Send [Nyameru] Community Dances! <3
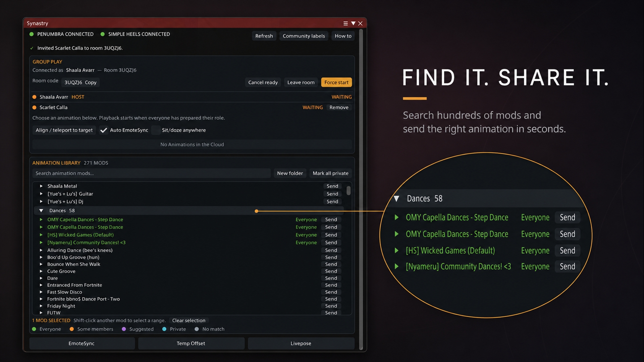 pos(331,242)
